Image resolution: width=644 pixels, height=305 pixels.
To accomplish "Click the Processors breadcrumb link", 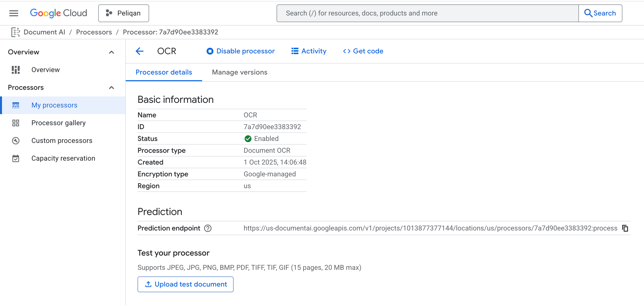I will (94, 32).
